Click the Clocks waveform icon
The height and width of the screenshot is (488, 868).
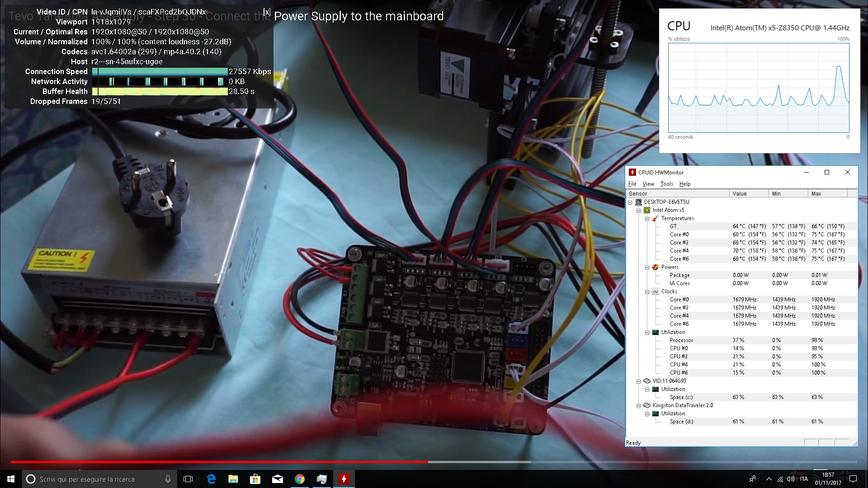point(655,291)
